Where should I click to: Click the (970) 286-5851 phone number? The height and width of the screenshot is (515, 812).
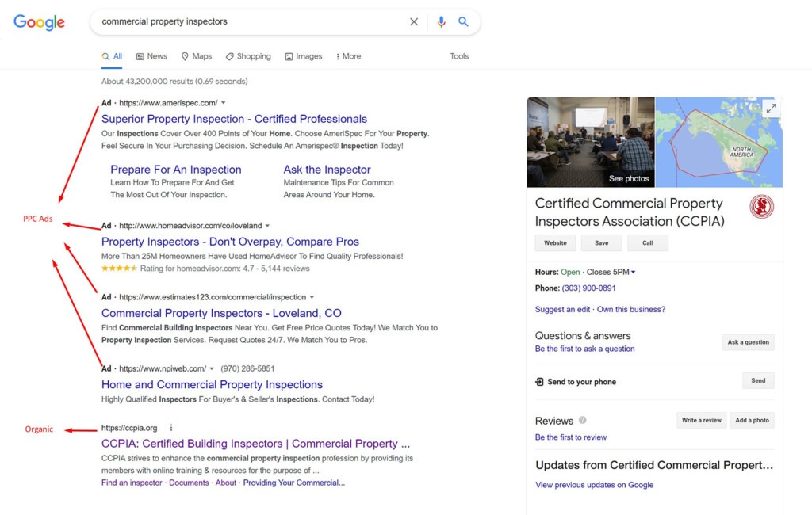[x=247, y=368]
